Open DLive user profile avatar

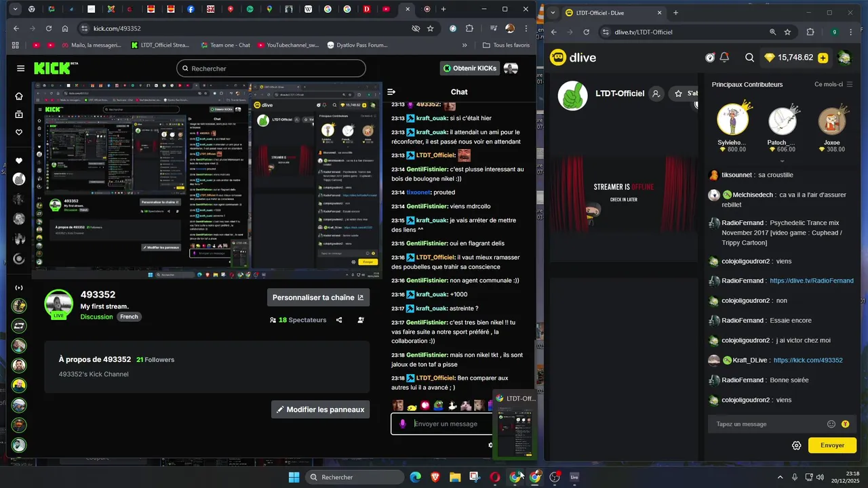click(844, 58)
